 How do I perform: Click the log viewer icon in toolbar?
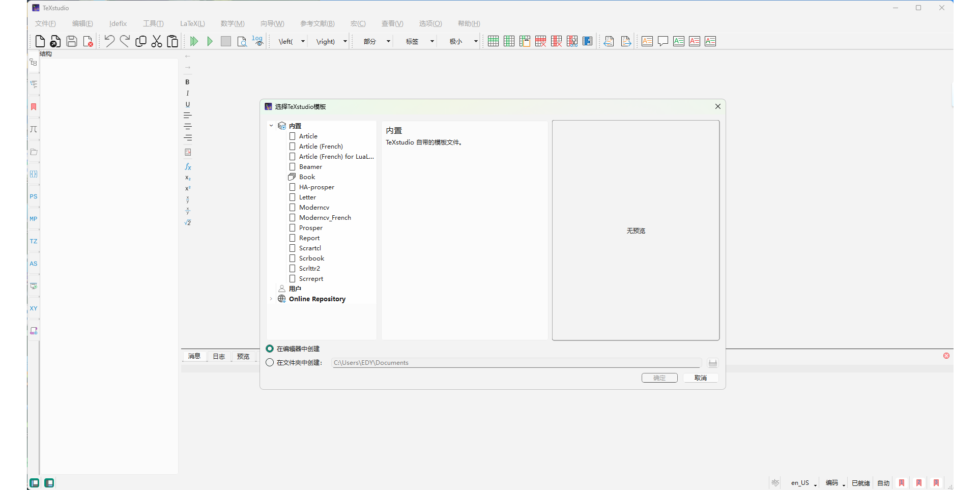[257, 41]
